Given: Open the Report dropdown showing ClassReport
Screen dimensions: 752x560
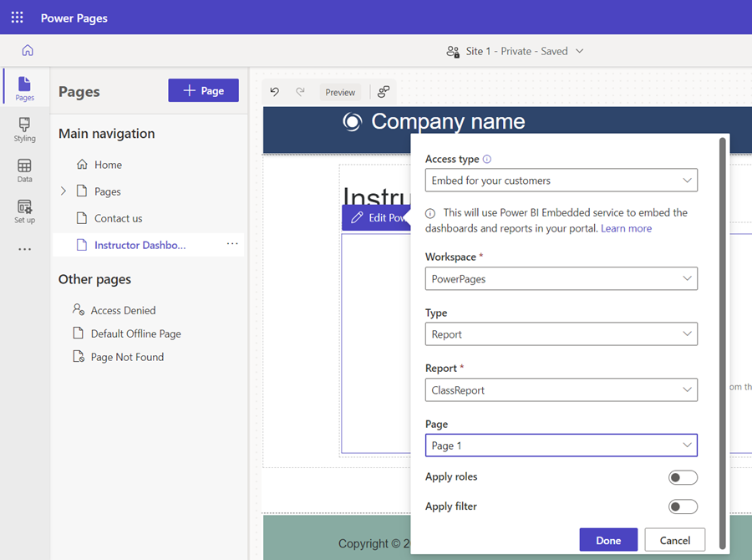Looking at the screenshot, I should pyautogui.click(x=561, y=390).
